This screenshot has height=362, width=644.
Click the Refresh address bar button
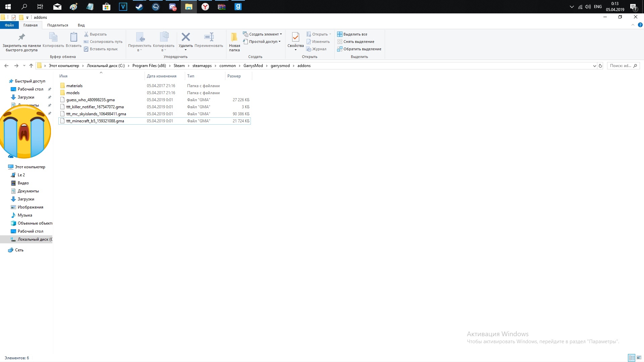[600, 66]
